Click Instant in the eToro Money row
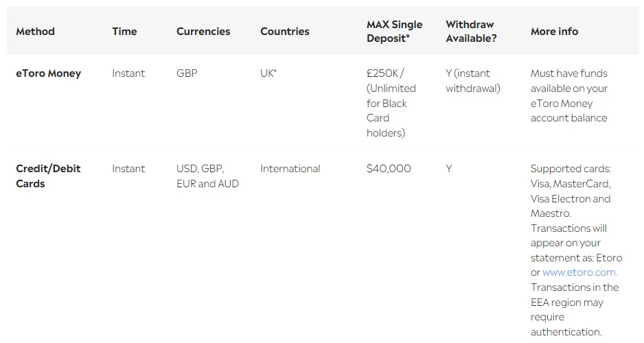 coord(128,73)
